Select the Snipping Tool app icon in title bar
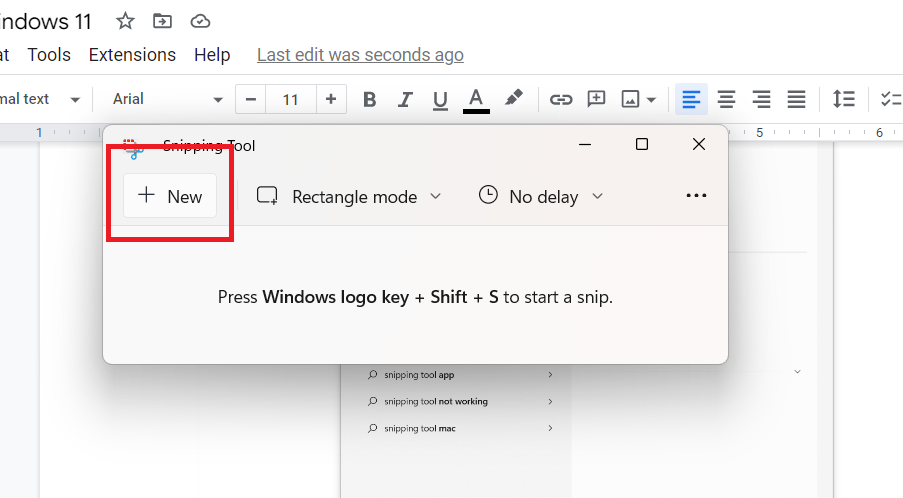Screen dimensions: 903x498 (133, 148)
